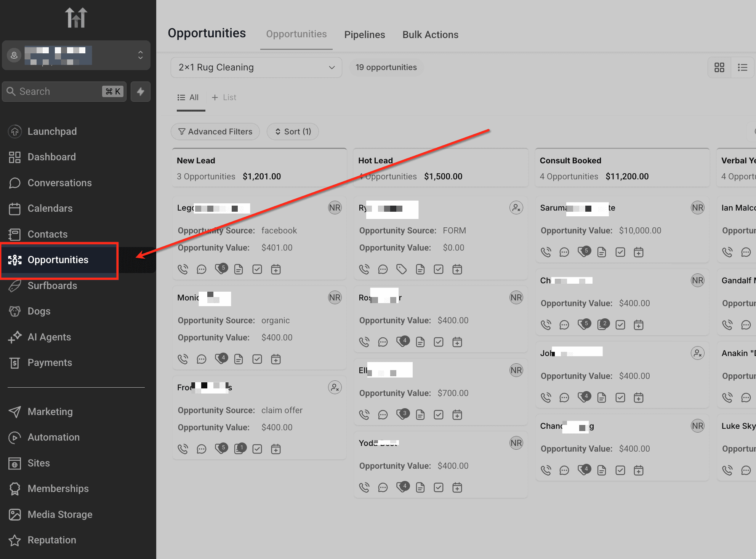Click the facebook opportunity source value
The height and width of the screenshot is (559, 756).
(x=279, y=230)
